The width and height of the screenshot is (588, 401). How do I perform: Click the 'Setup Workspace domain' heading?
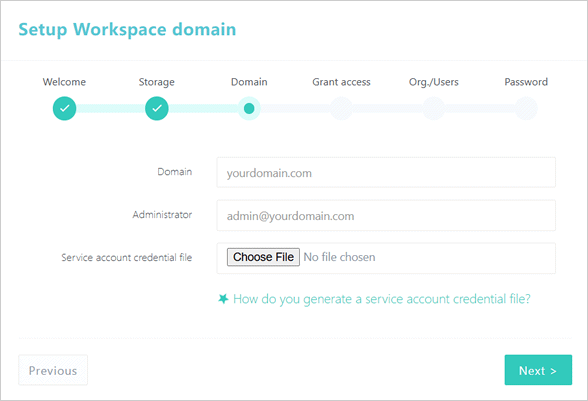click(x=127, y=30)
